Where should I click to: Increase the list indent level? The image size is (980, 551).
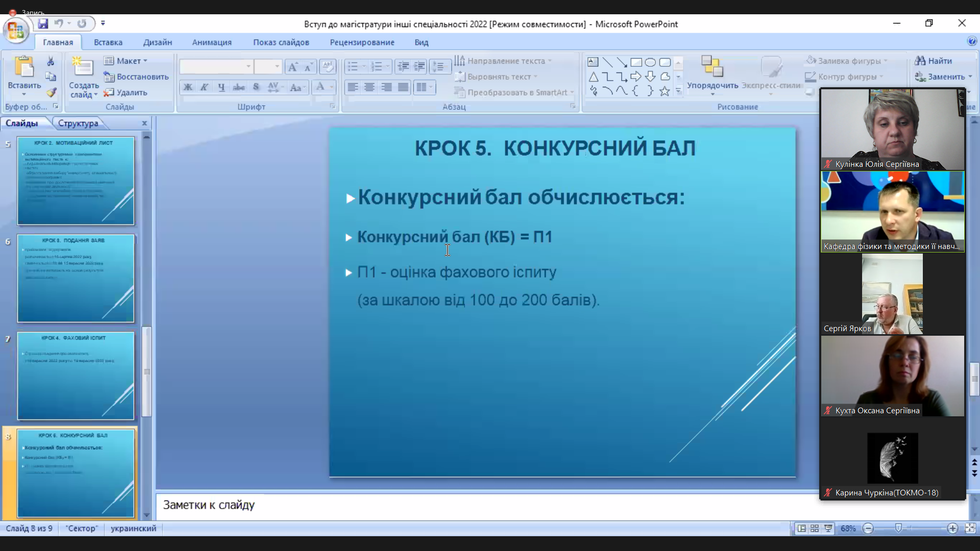click(x=419, y=67)
